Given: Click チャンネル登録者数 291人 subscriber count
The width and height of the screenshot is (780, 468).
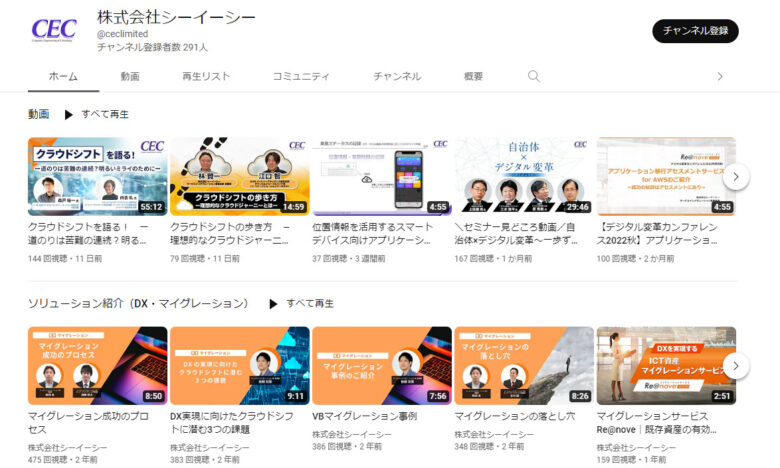Looking at the screenshot, I should tap(152, 47).
